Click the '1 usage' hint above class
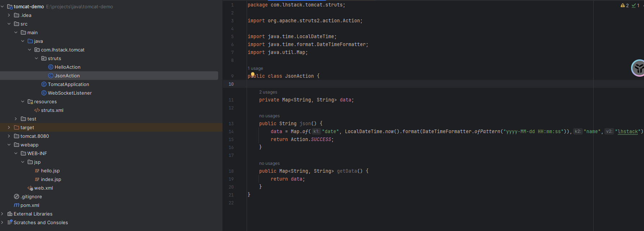 pyautogui.click(x=255, y=68)
